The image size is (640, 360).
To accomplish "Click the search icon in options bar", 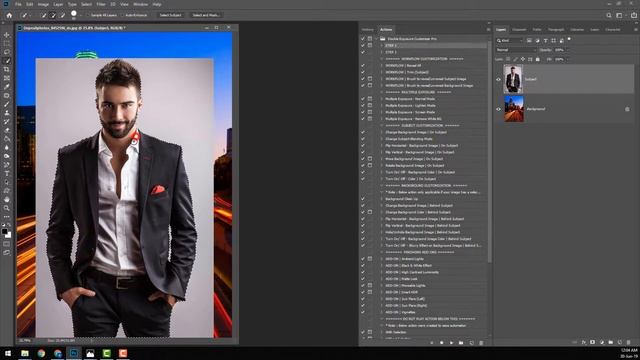I will [x=609, y=15].
